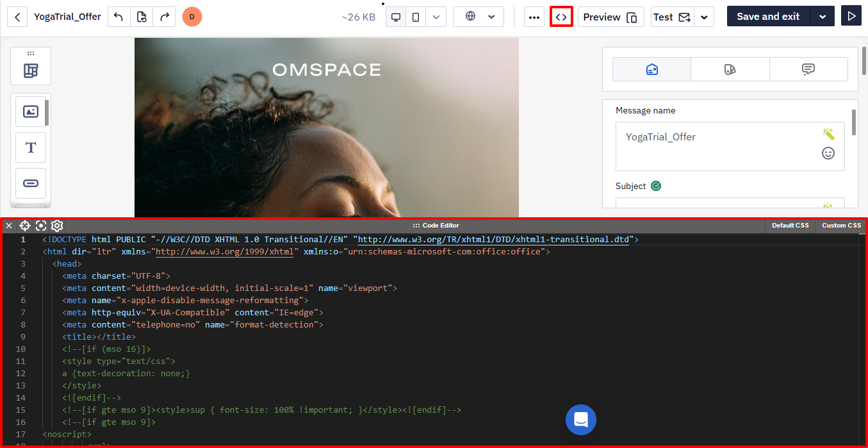Click the xhtml1-transitional.dtd URL in code
Screen dimensions: 868x448
493,239
